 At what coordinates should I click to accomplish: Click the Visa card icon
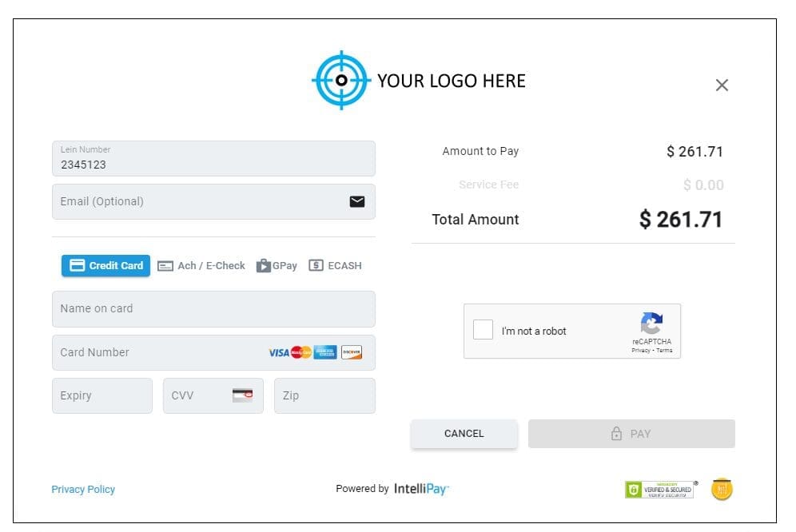click(280, 352)
